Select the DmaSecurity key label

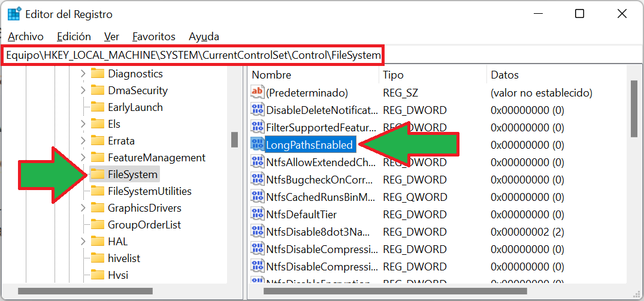[138, 91]
